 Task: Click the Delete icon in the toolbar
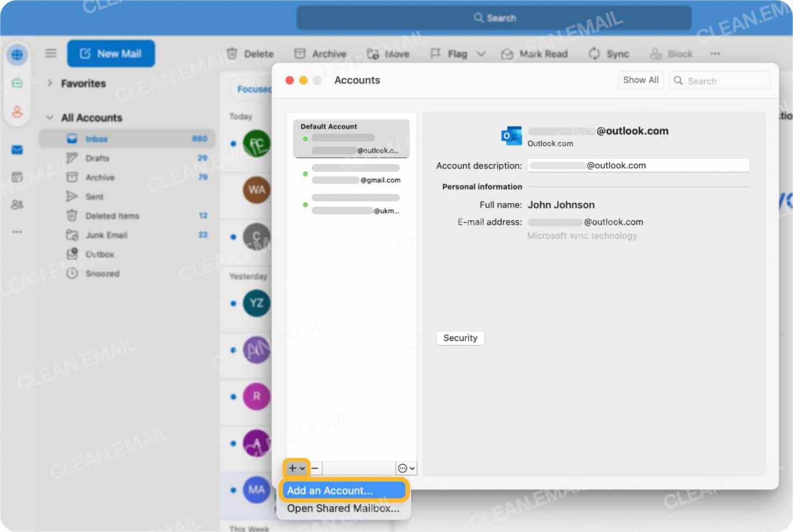pos(233,53)
